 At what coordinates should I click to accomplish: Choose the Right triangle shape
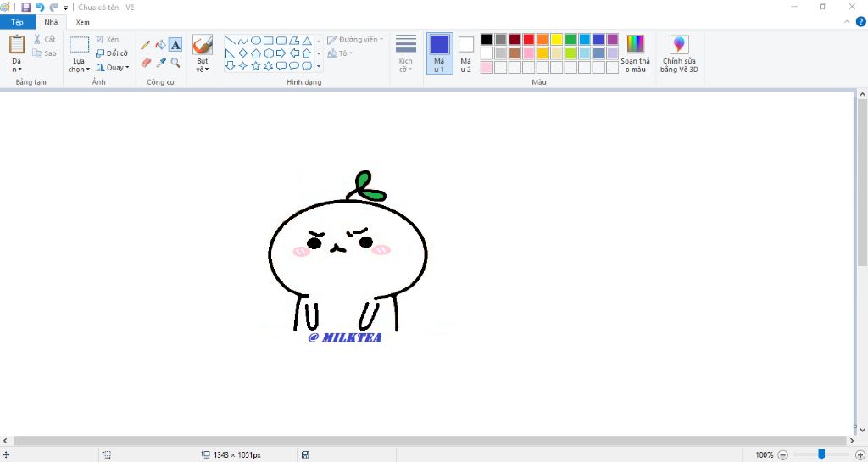(x=231, y=53)
